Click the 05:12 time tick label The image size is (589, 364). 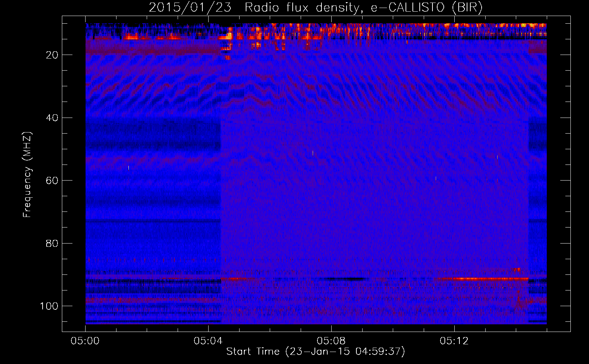tap(454, 341)
